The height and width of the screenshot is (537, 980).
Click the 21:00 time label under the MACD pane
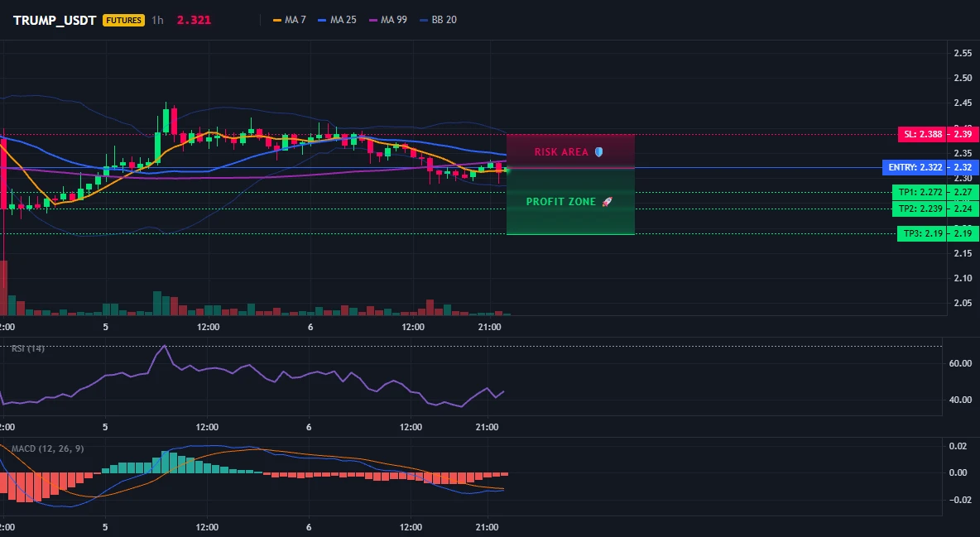[487, 527]
